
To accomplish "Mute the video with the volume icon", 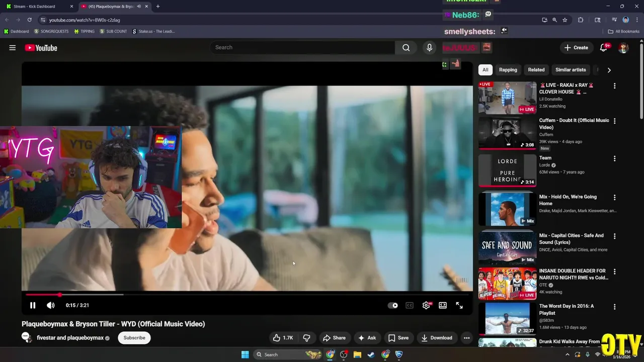I will (50, 305).
